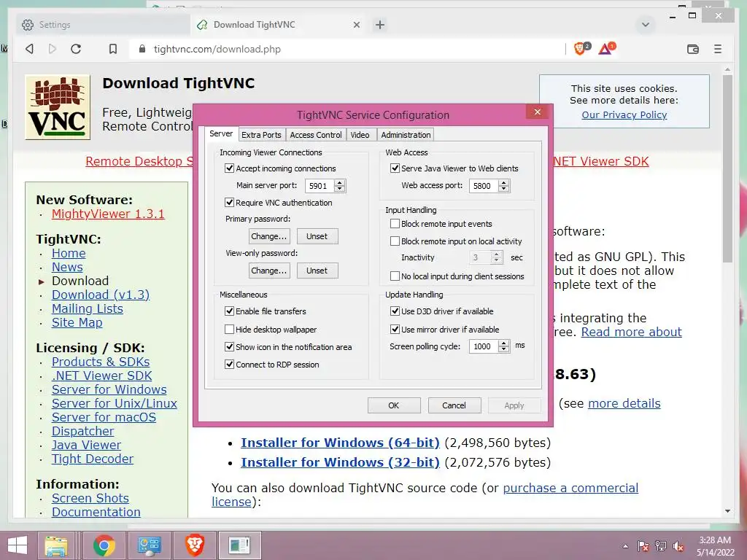The width and height of the screenshot is (747, 560).
Task: Decrease web access port spinner down
Action: pos(504,189)
